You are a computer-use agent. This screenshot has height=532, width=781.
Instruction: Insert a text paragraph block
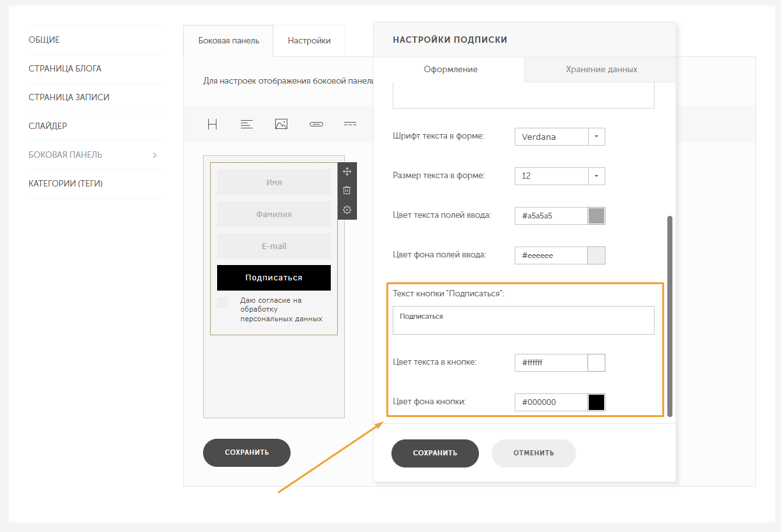tap(246, 124)
